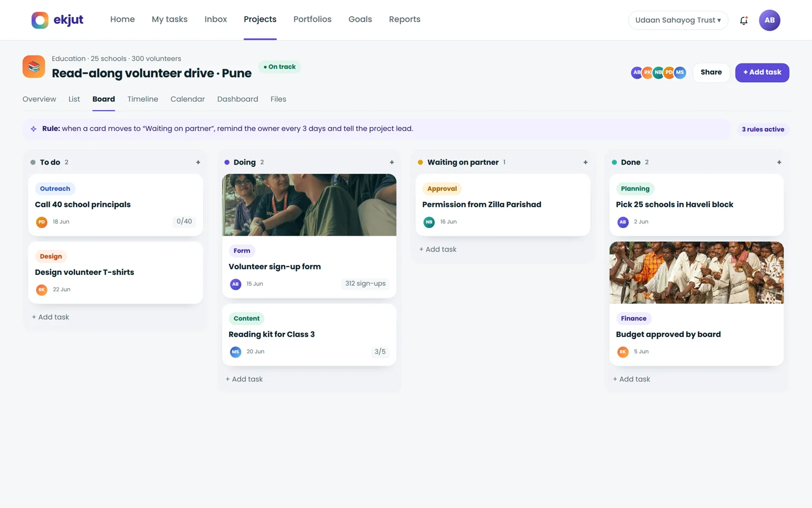Switch to the Timeline tab
The height and width of the screenshot is (508, 812).
pyautogui.click(x=143, y=99)
